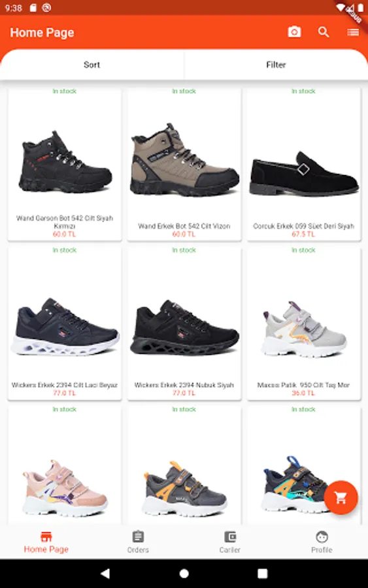
Task: Open the camera search icon
Action: coord(294,32)
